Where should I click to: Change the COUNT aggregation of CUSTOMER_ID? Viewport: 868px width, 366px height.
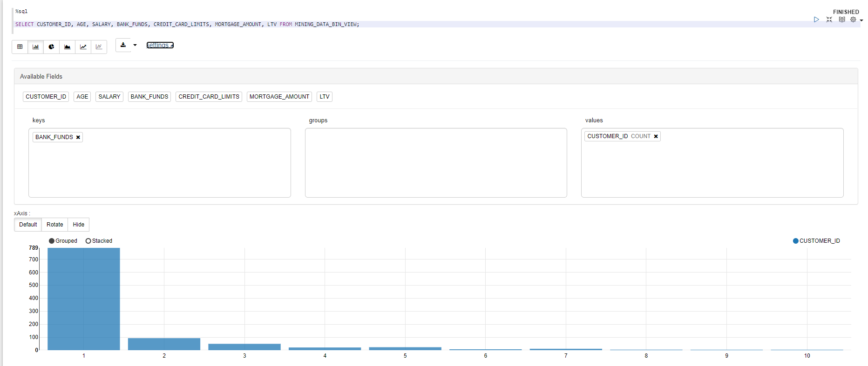(x=640, y=136)
